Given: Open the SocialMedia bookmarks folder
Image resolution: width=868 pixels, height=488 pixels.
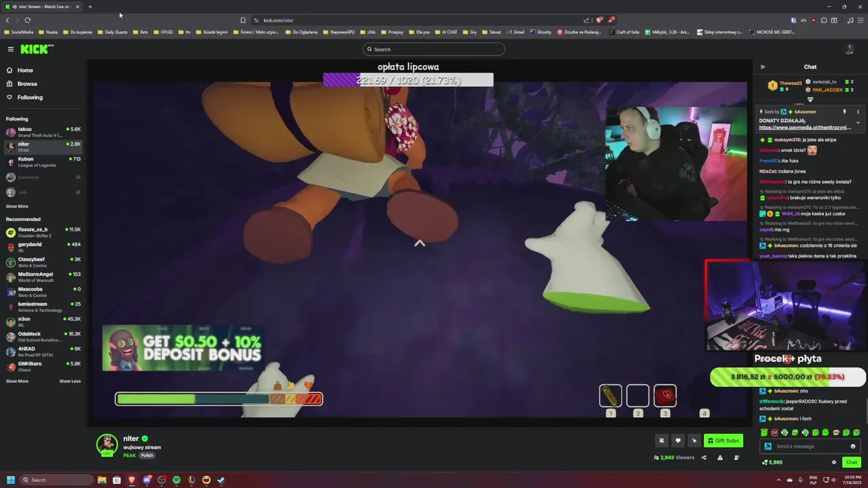Looking at the screenshot, I should [x=19, y=32].
